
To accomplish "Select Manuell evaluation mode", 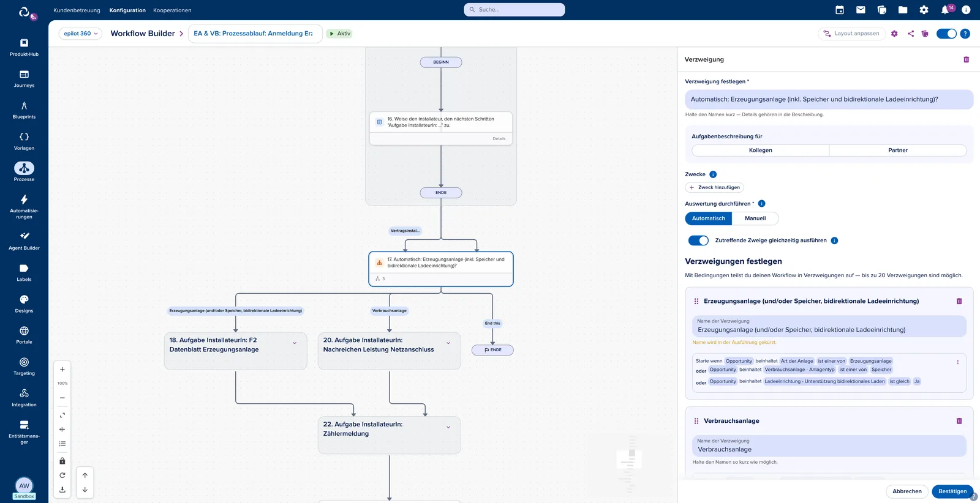I will click(x=755, y=218).
